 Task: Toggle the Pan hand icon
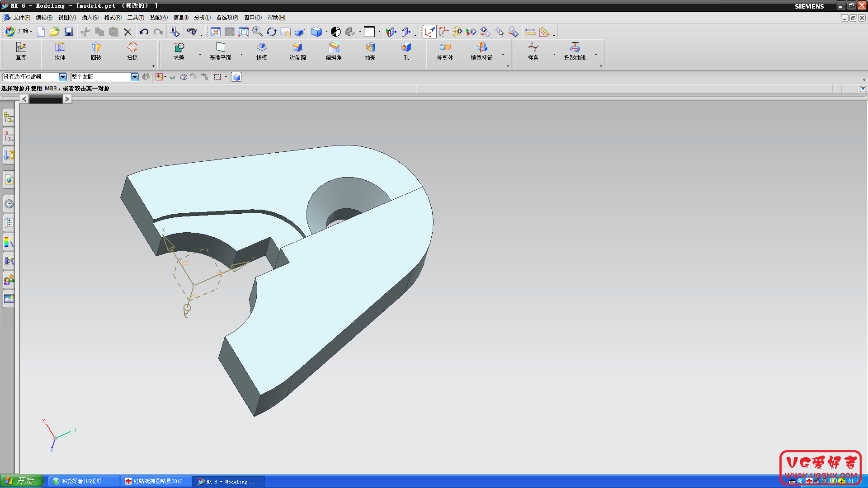(285, 32)
